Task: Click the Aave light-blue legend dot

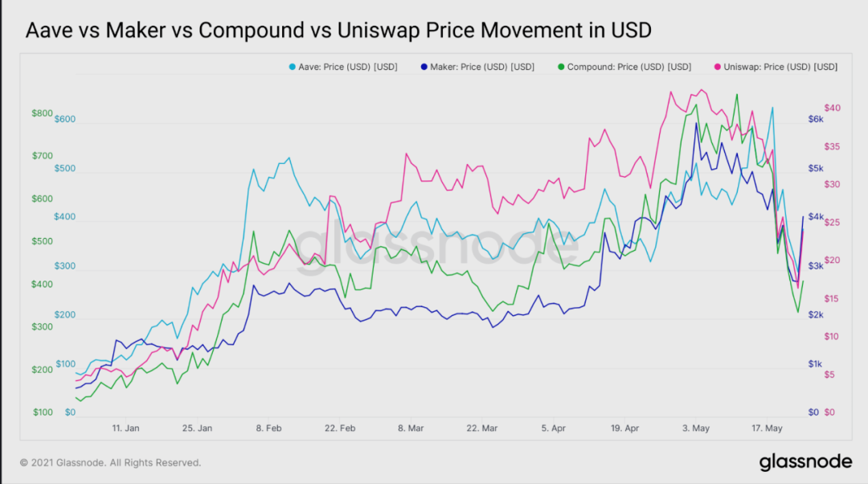Action: (x=293, y=67)
